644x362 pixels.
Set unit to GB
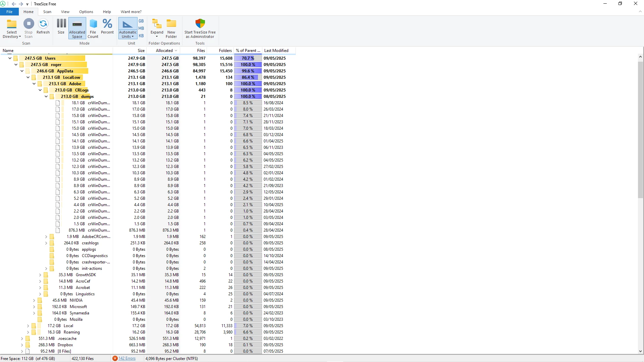tap(141, 21)
